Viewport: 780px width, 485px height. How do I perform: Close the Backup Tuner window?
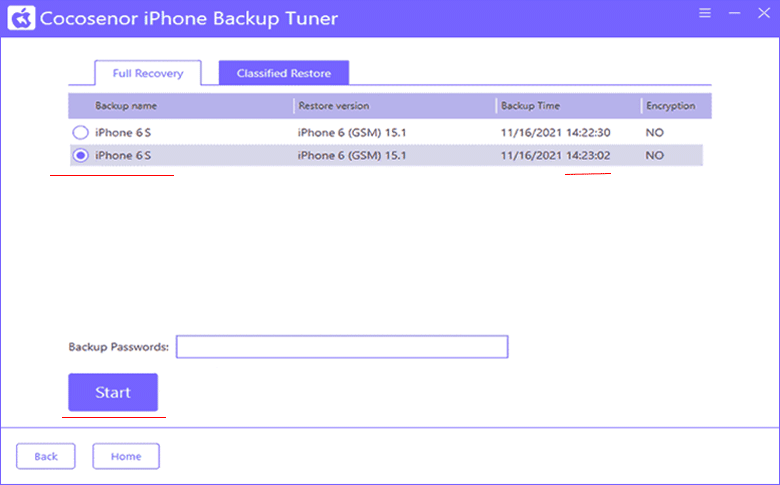764,13
